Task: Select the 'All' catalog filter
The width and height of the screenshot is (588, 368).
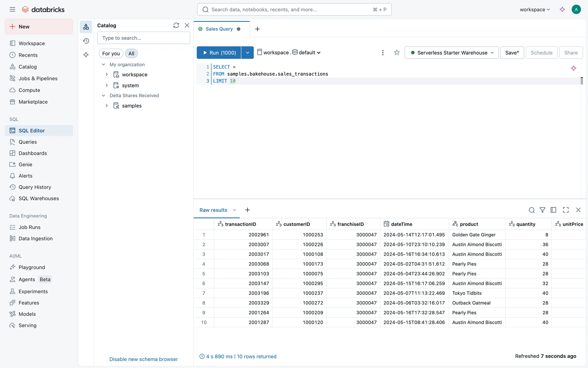Action: [131, 53]
